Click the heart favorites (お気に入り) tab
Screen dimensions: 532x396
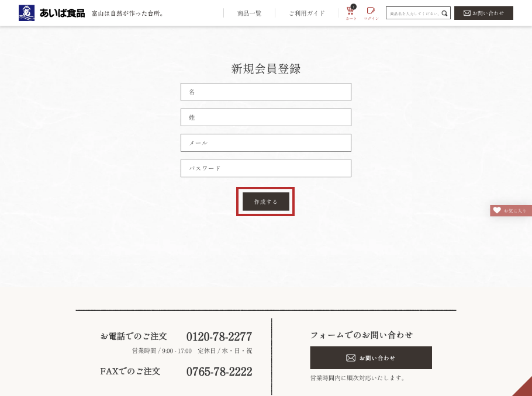coord(511,210)
